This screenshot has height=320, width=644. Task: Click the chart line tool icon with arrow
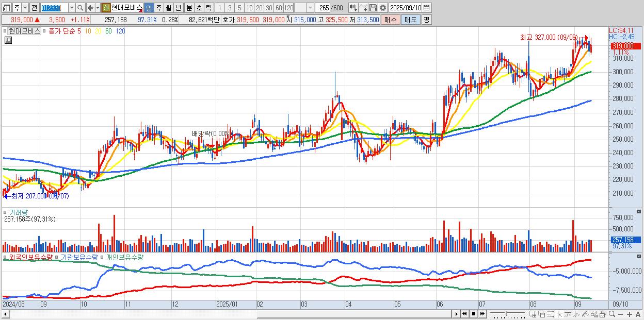363,8
